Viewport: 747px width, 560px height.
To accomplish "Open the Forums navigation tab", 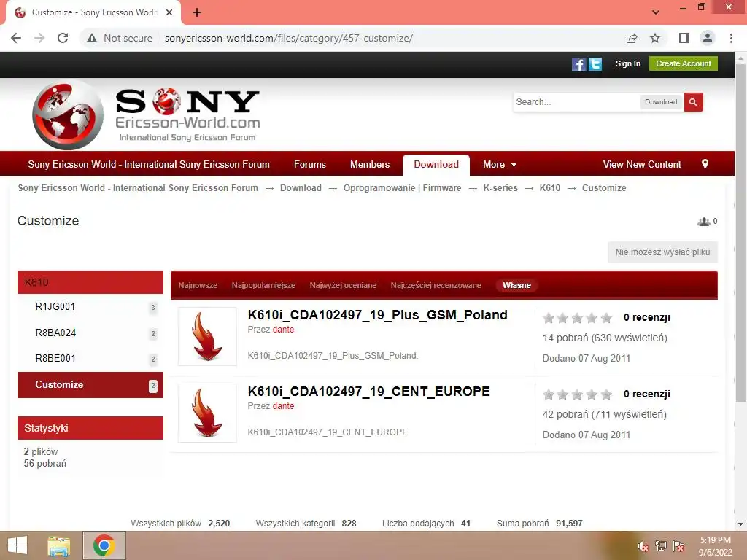I will point(309,165).
